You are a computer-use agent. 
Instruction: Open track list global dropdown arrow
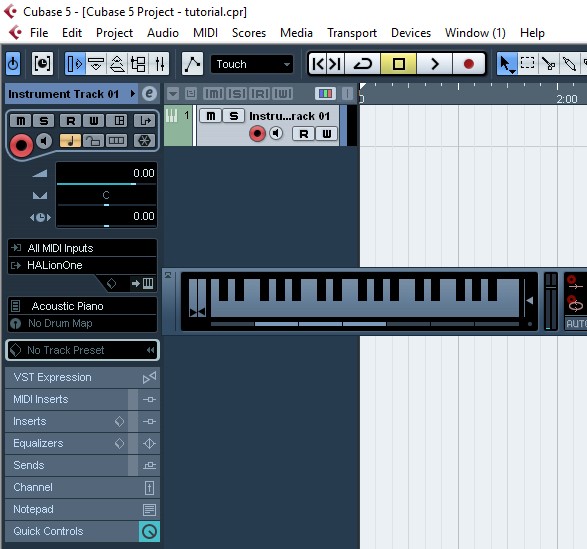click(173, 94)
